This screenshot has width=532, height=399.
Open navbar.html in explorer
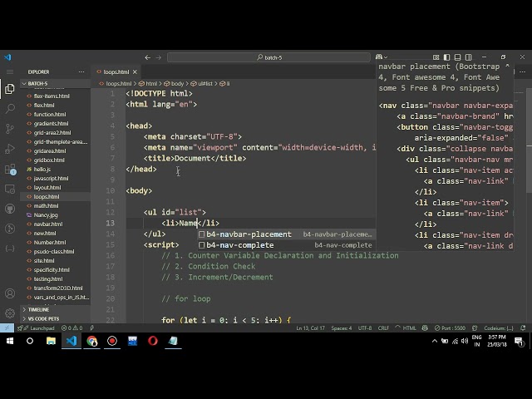pos(48,224)
